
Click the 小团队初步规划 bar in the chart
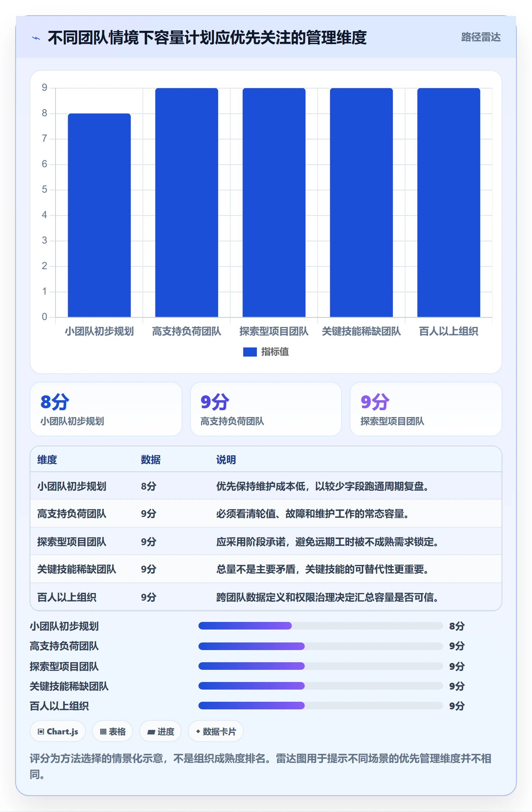[99, 215]
